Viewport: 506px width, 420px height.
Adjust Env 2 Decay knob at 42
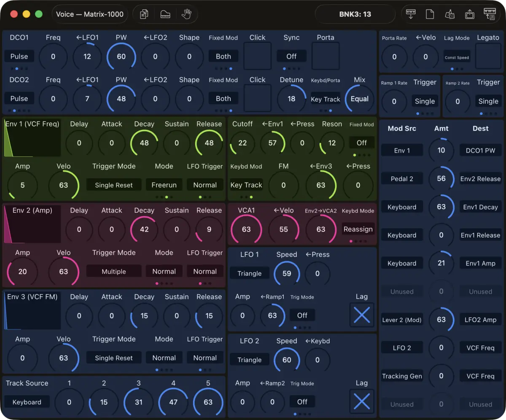(x=144, y=229)
